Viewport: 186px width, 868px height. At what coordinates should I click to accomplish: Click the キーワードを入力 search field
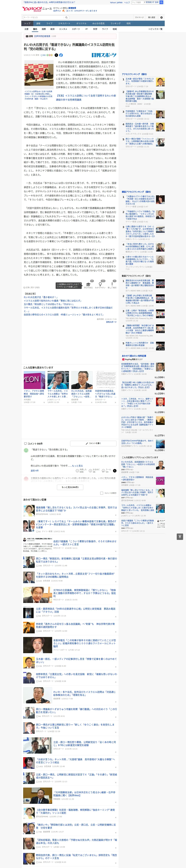[43, 18]
